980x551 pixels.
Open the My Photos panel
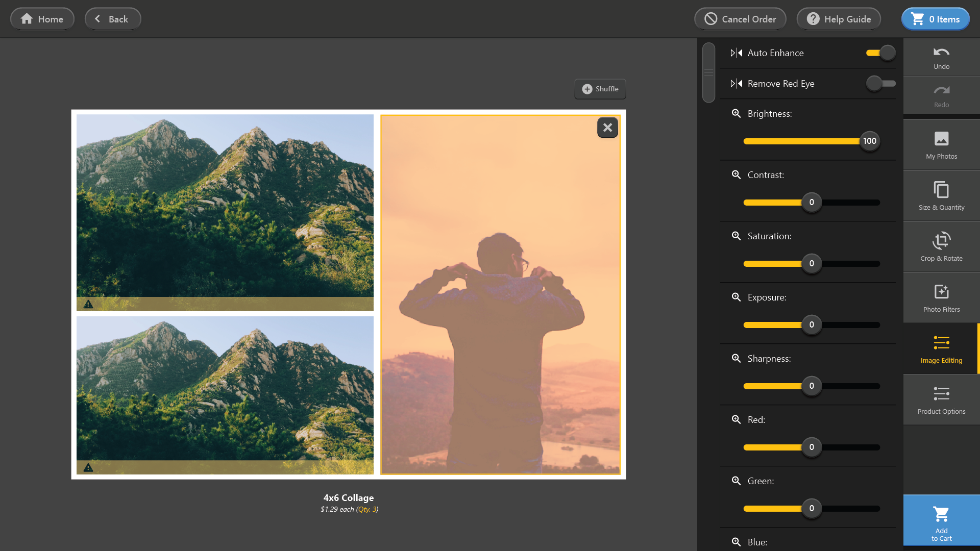click(x=941, y=145)
